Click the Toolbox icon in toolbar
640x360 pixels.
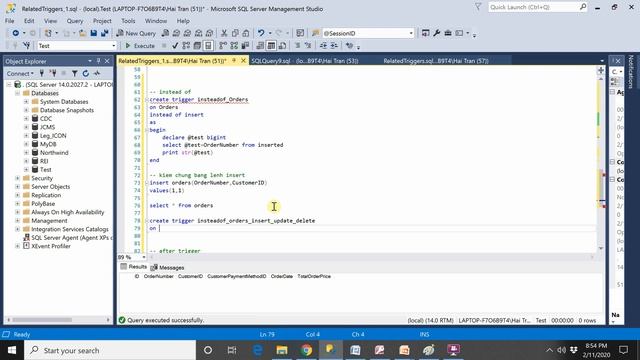coord(448,33)
